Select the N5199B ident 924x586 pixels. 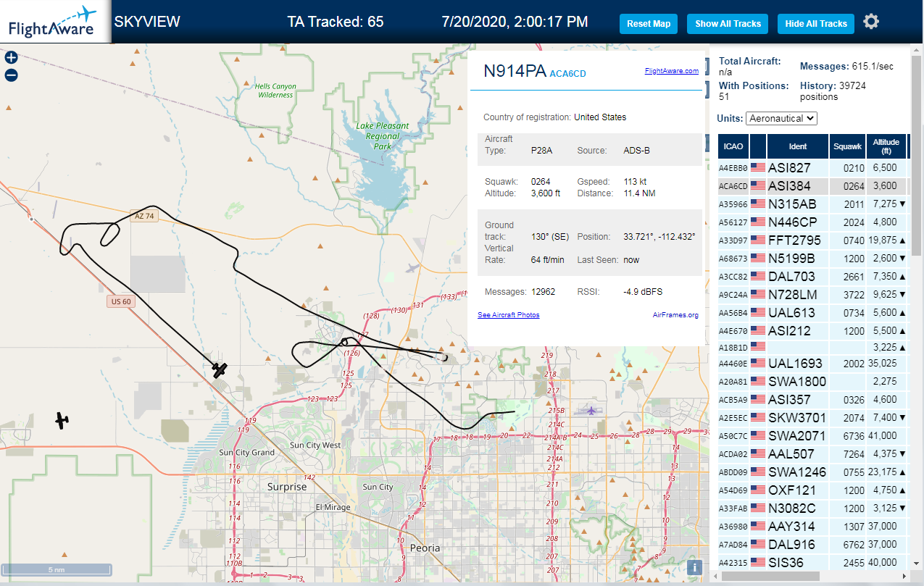coord(791,258)
